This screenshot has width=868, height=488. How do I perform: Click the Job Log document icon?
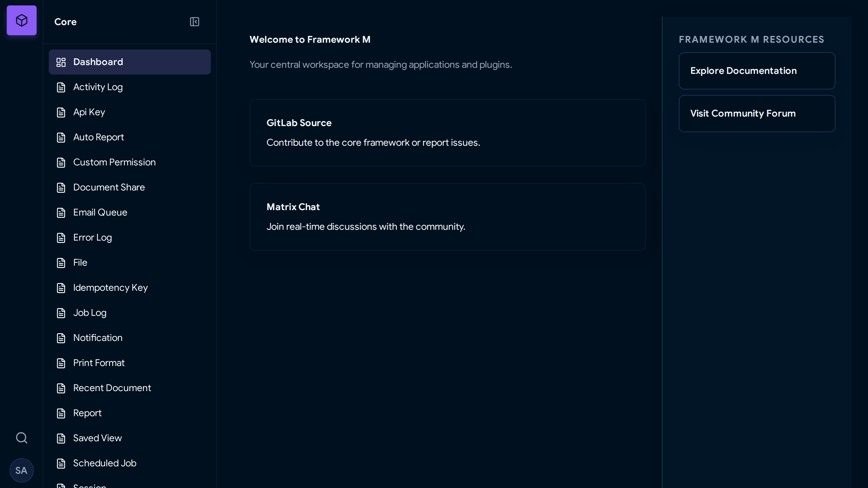point(61,313)
